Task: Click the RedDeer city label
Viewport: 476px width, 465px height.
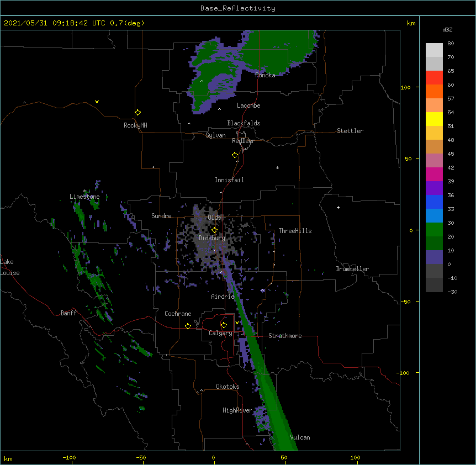Action: click(x=243, y=141)
